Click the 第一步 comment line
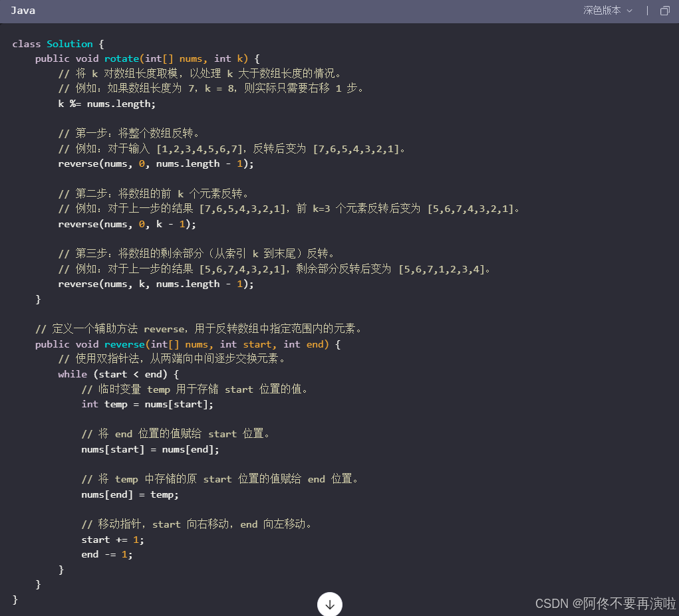The image size is (679, 616). pyautogui.click(x=126, y=134)
